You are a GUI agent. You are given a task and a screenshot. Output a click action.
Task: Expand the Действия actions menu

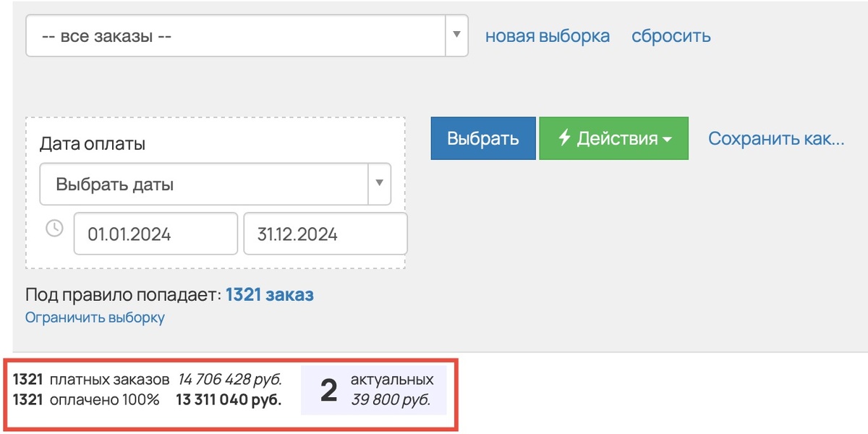(614, 138)
